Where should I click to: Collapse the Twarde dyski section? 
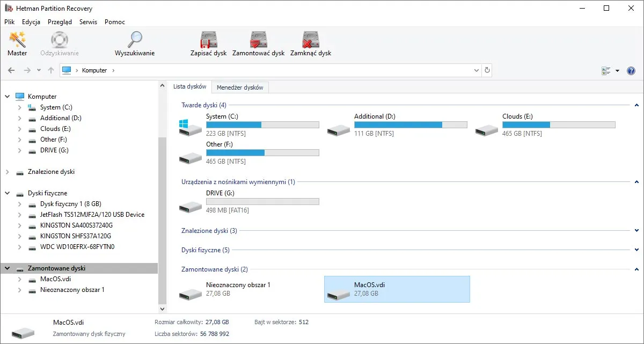(x=636, y=105)
